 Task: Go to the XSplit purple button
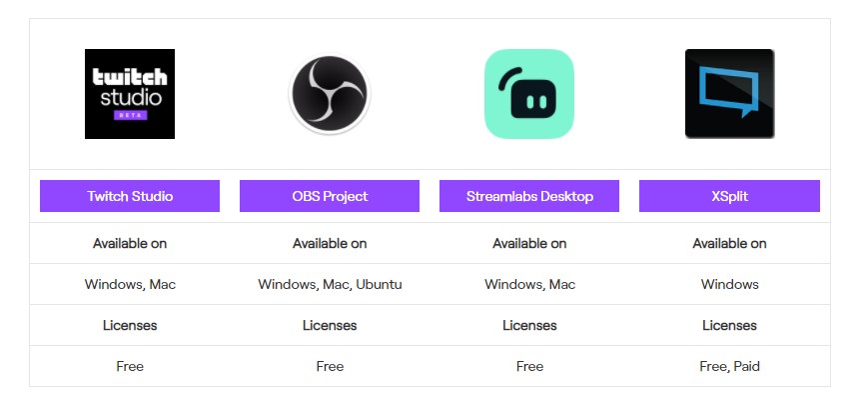point(729,196)
